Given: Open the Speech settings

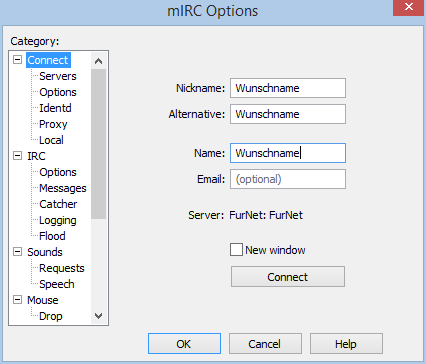Looking at the screenshot, I should coord(57,284).
